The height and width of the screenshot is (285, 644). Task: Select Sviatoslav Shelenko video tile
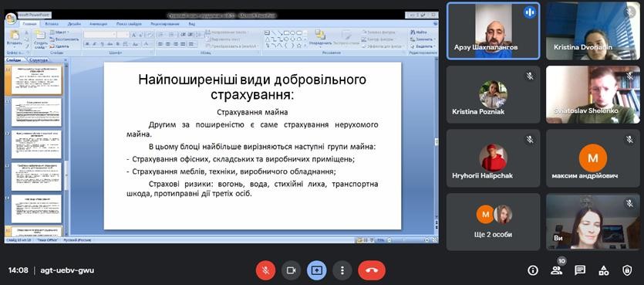click(x=593, y=94)
